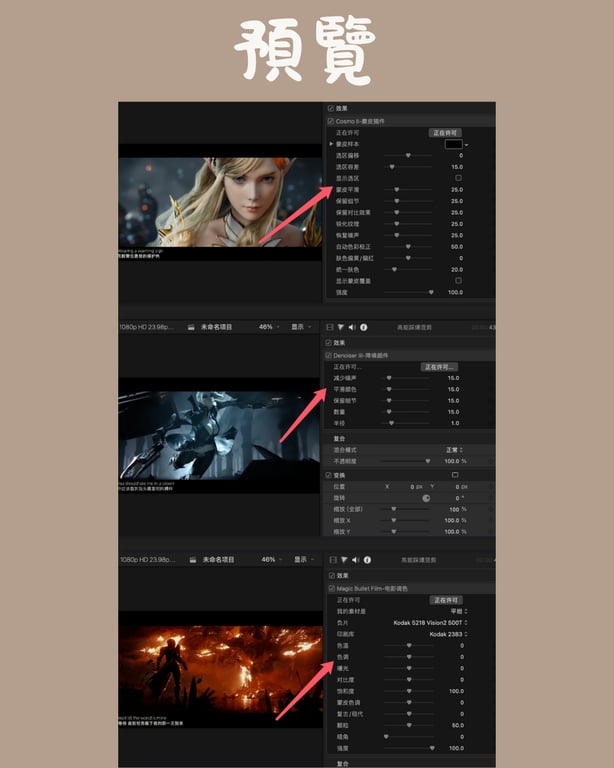614x768 pixels.
Task: Open audio inspector speaker icon above Denoiser effect
Action: tap(352, 327)
